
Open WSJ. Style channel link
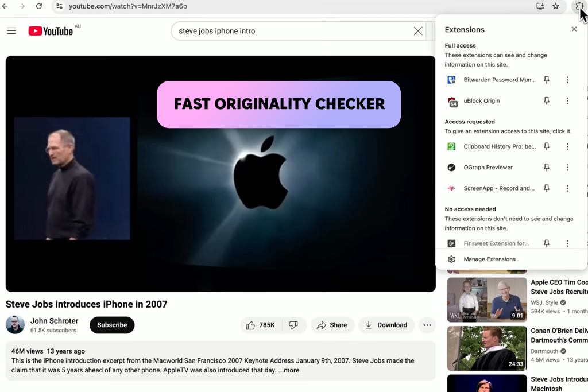[544, 303]
